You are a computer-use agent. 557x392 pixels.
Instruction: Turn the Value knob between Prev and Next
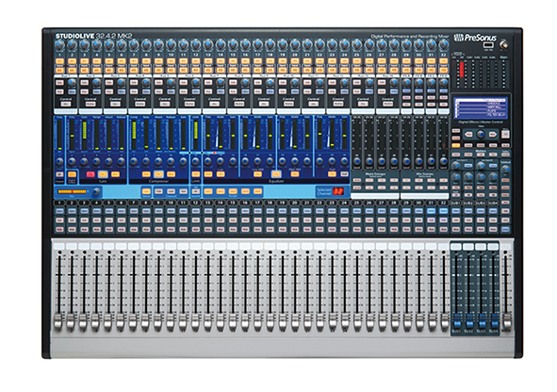(481, 134)
